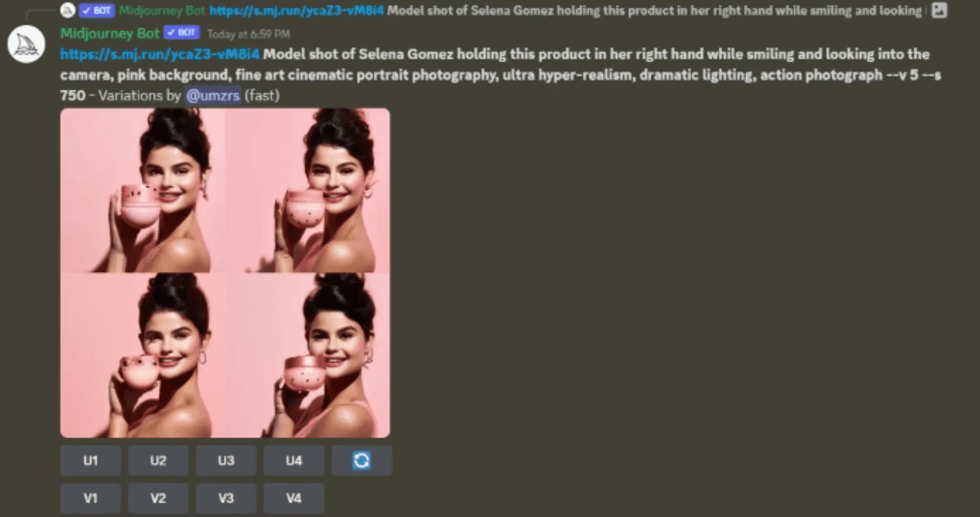Make variations of fourth image with V4
Screen dimensions: 980x517
(x=294, y=498)
